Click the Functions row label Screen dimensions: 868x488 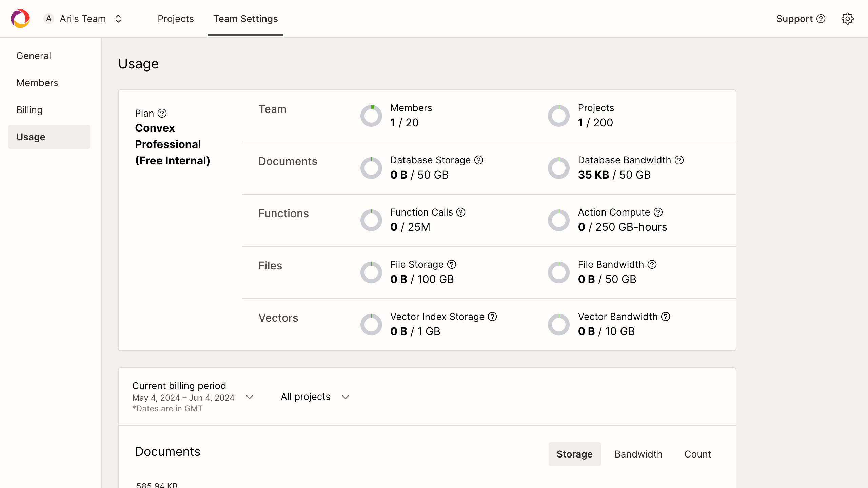pos(283,213)
